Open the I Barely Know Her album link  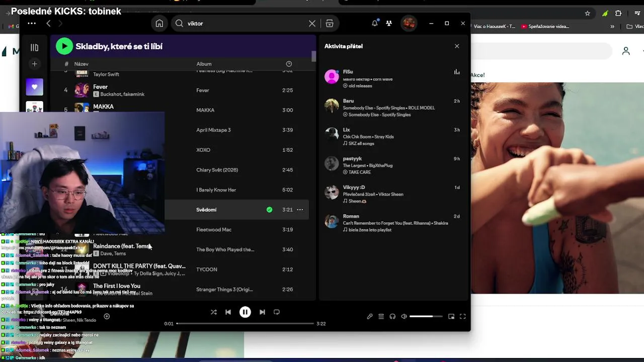coord(216,190)
